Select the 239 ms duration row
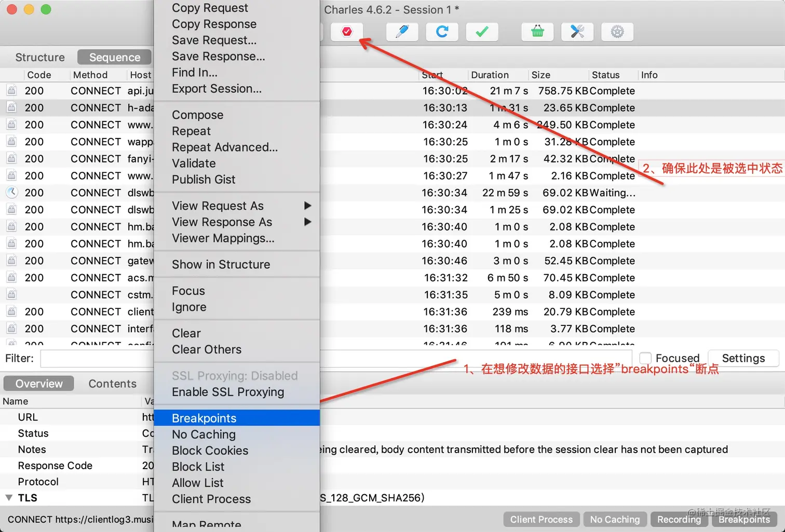The height and width of the screenshot is (532, 785). point(392,311)
